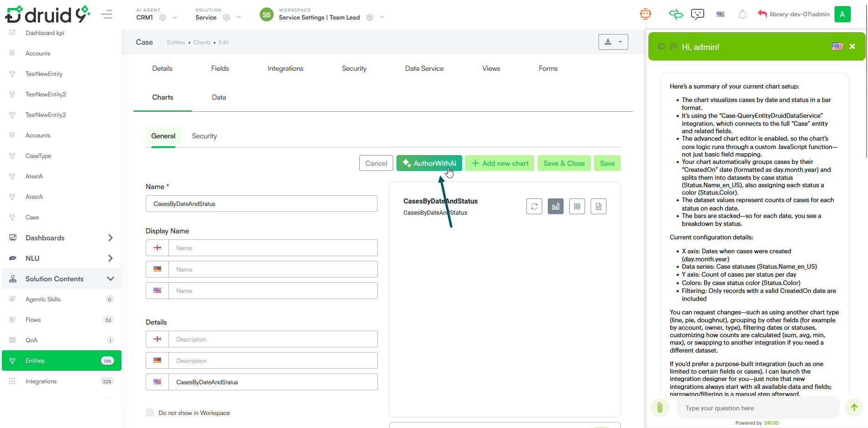Open the top Security tab
This screenshot has height=428, width=868.
(354, 68)
